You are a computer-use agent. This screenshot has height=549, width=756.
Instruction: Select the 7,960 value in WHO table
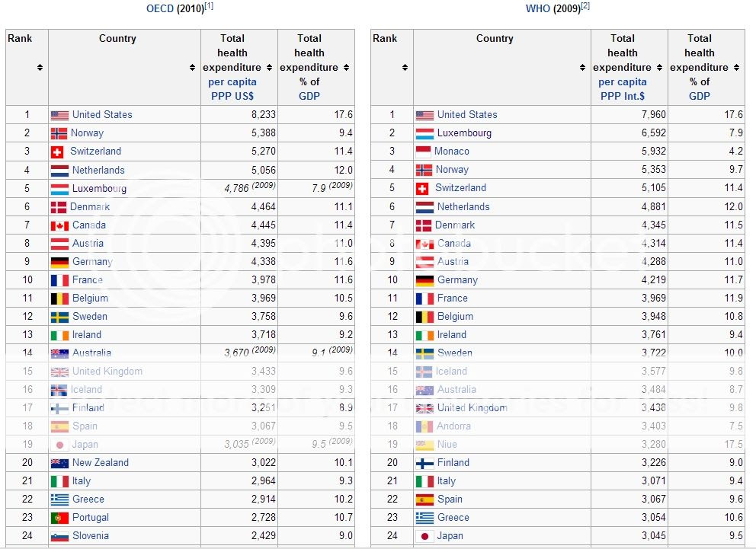pos(653,115)
